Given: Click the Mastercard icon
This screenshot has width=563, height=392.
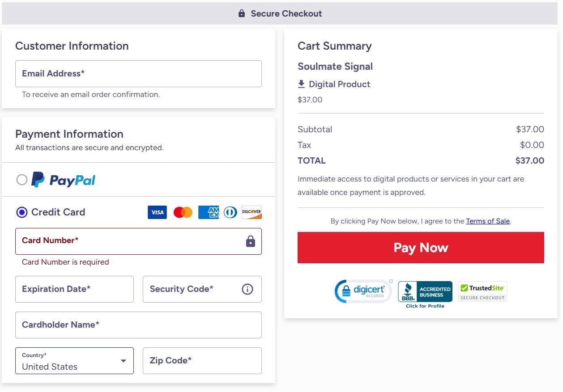Looking at the screenshot, I should pyautogui.click(x=182, y=212).
